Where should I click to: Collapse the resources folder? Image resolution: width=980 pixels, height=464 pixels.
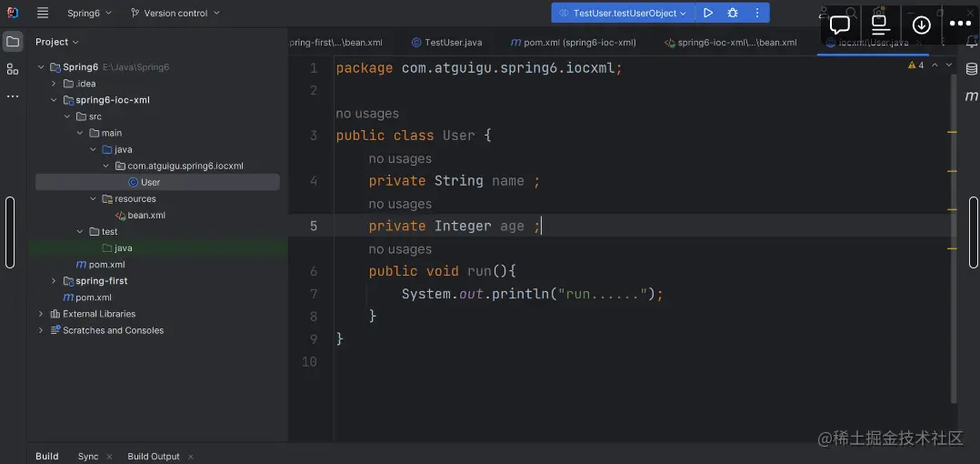coord(93,199)
